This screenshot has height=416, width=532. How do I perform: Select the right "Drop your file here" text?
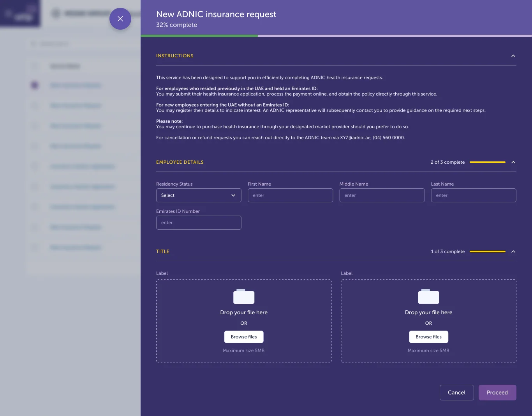coord(428,312)
